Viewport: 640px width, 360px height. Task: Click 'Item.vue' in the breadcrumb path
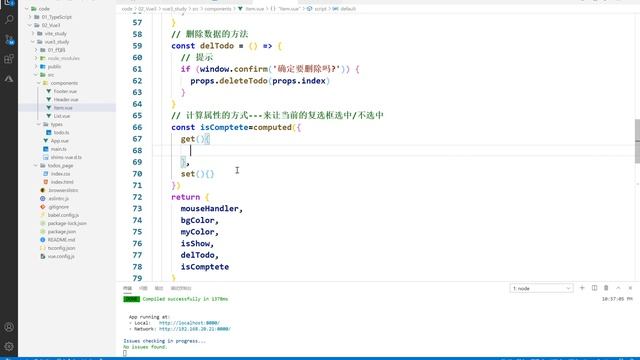pyautogui.click(x=255, y=9)
